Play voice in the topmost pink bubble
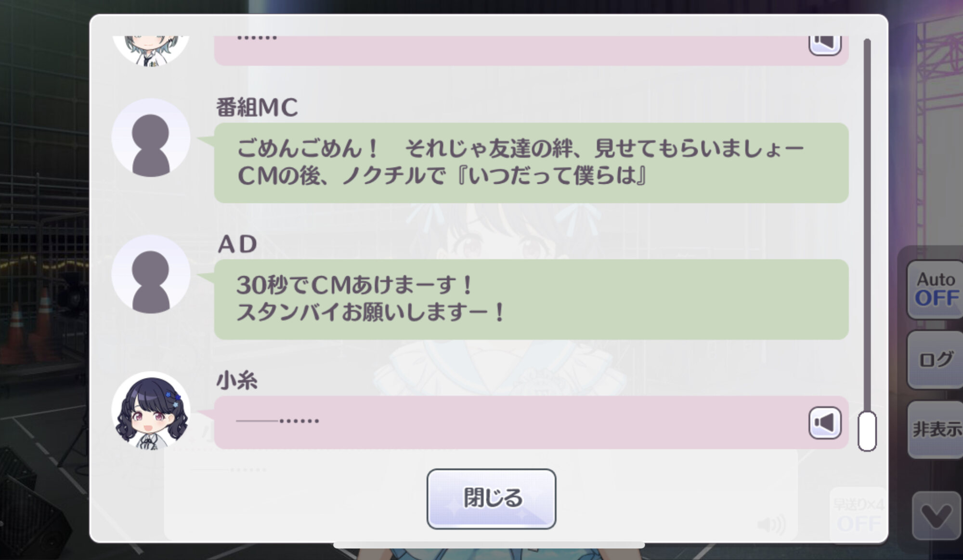Screen dimensions: 963x560 coord(825,45)
